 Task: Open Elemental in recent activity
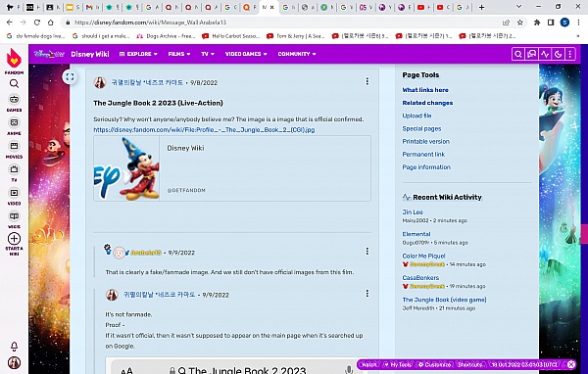click(416, 234)
